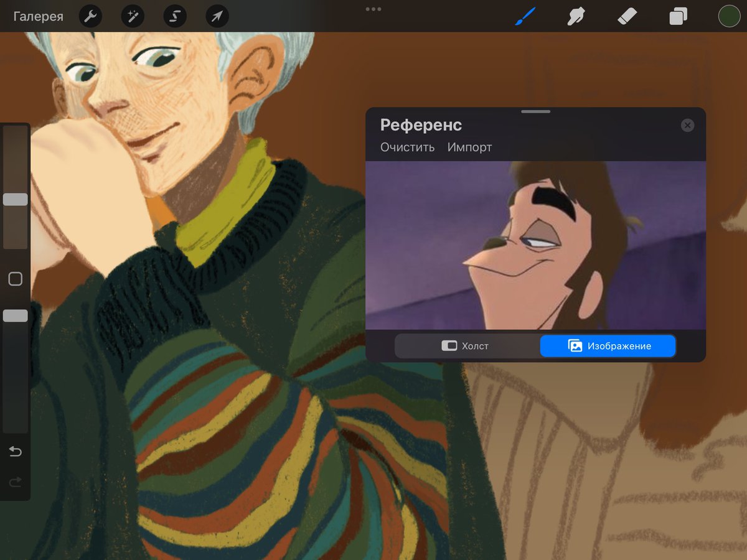Screen dimensions: 747x560
Task: Close the Референс reference panel
Action: coord(687,125)
